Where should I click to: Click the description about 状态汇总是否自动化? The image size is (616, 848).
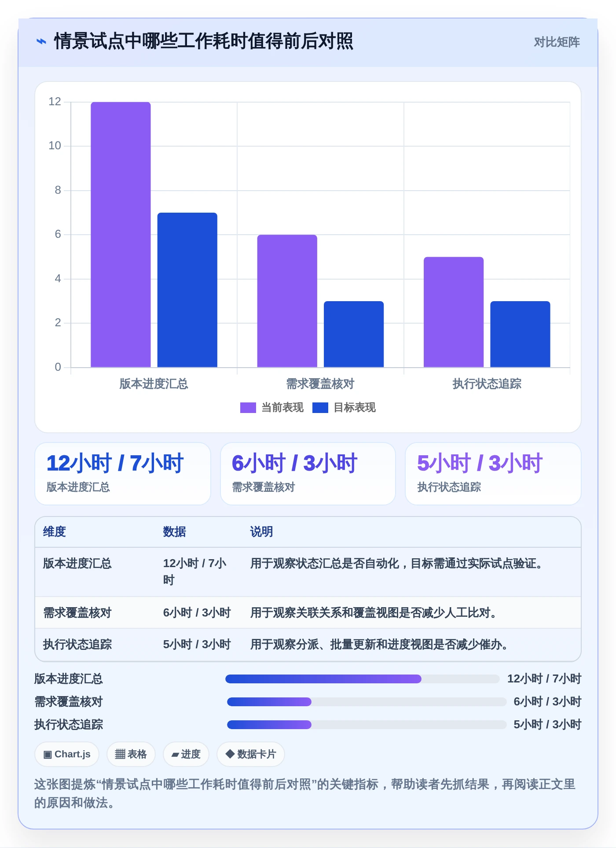click(x=399, y=564)
